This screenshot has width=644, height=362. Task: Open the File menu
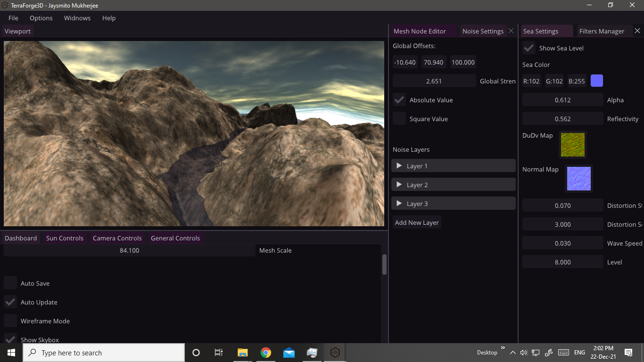tap(13, 18)
